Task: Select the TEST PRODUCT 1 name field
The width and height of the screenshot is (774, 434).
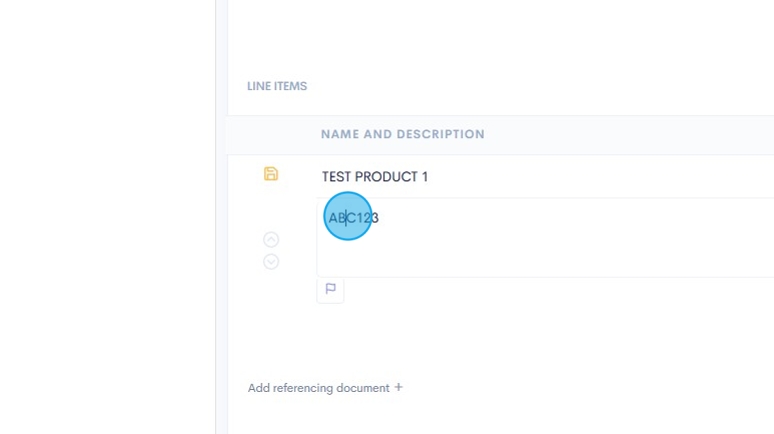Action: tap(374, 177)
